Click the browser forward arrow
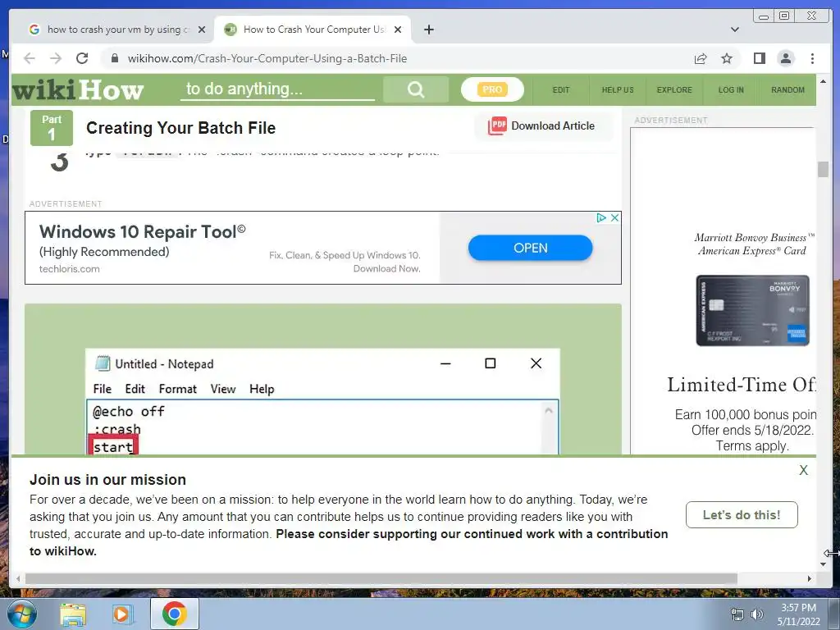The image size is (840, 630). [x=56, y=58]
